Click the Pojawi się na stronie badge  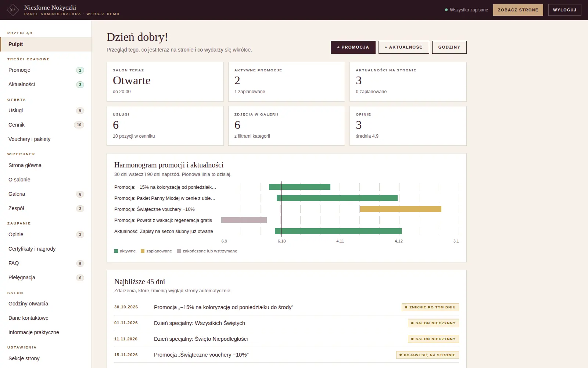click(x=427, y=355)
